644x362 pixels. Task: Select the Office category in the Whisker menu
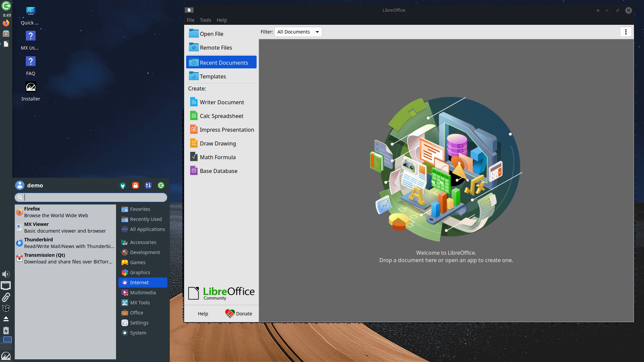point(137,313)
